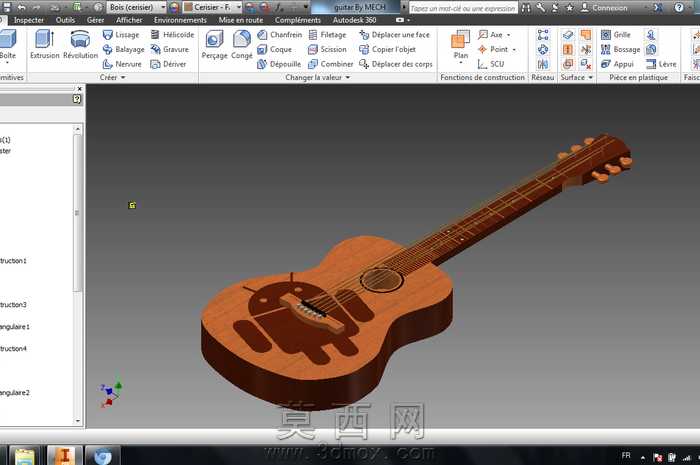Select the Perçage hole tool

[214, 45]
